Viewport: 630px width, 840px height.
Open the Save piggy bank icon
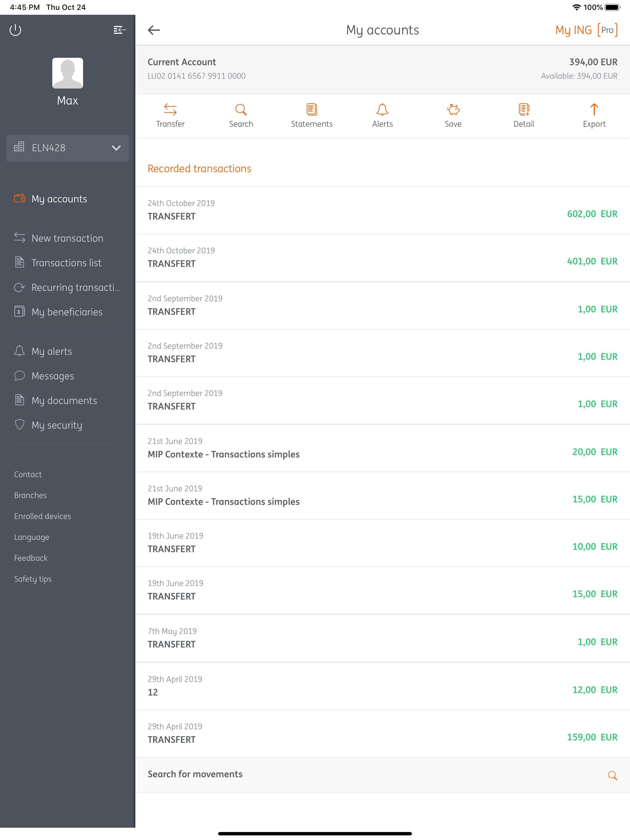(x=453, y=109)
